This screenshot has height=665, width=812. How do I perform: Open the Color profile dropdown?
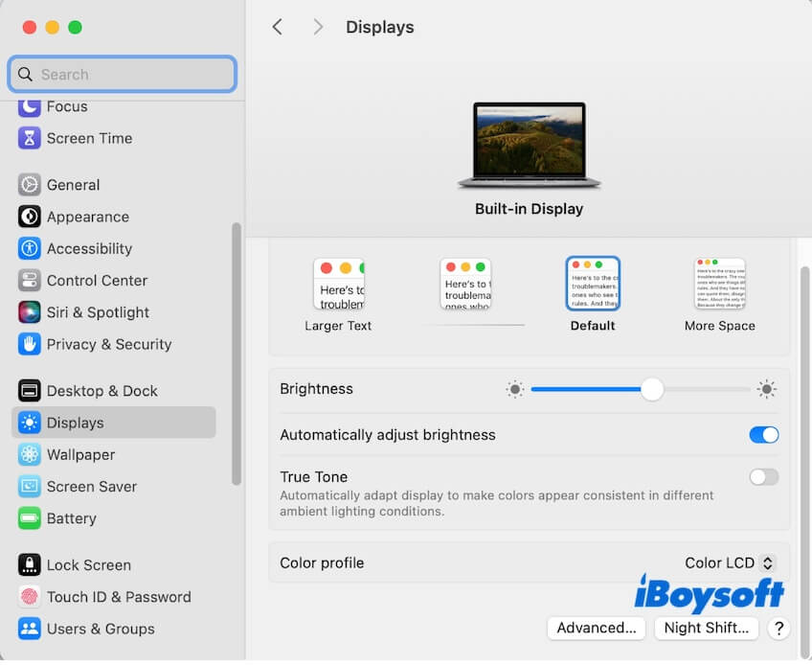click(x=729, y=562)
